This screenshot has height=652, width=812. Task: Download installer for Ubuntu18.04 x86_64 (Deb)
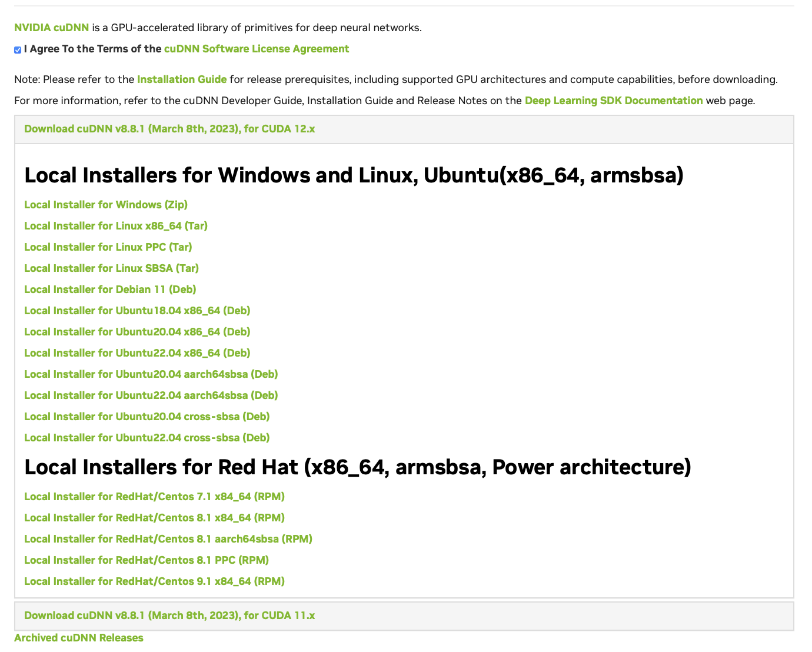(x=137, y=311)
